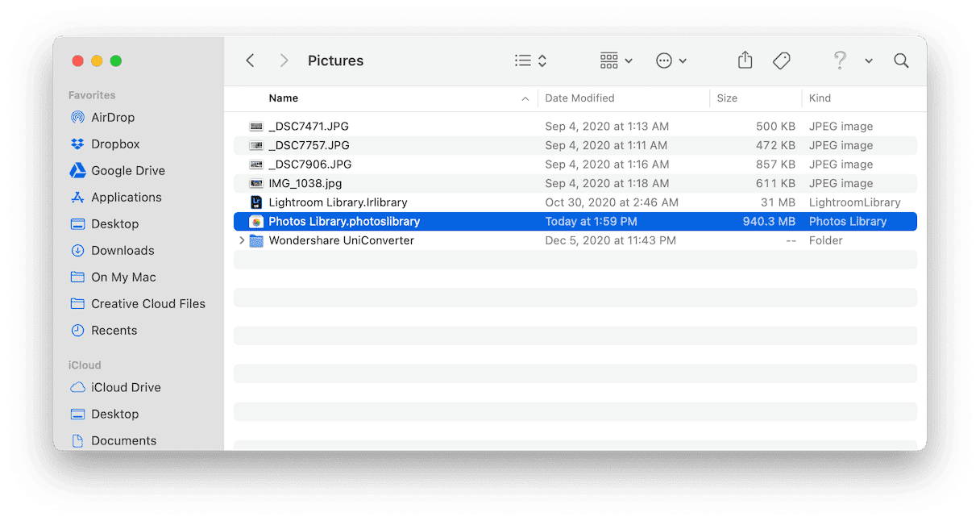Open the Group By dropdown
Screen dimensions: 980x521
click(x=617, y=60)
